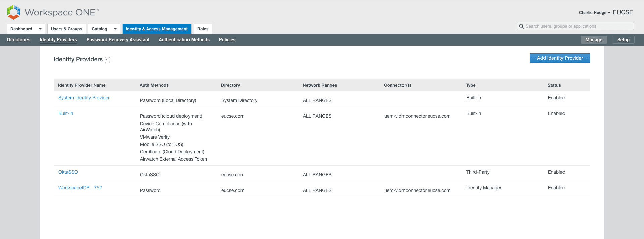Image resolution: width=644 pixels, height=239 pixels.
Task: Open the Built-in identity provider link
Action: (x=66, y=114)
